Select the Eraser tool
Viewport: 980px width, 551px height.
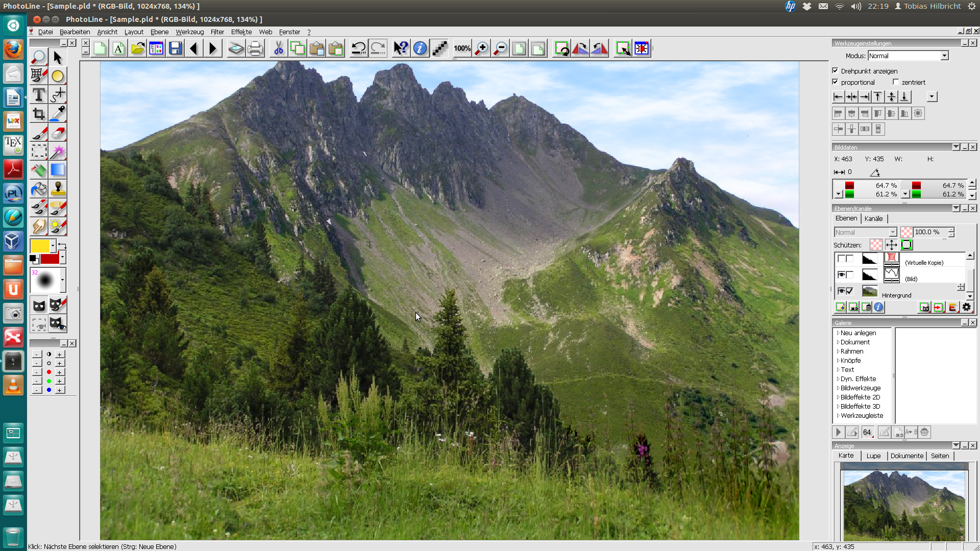58,133
